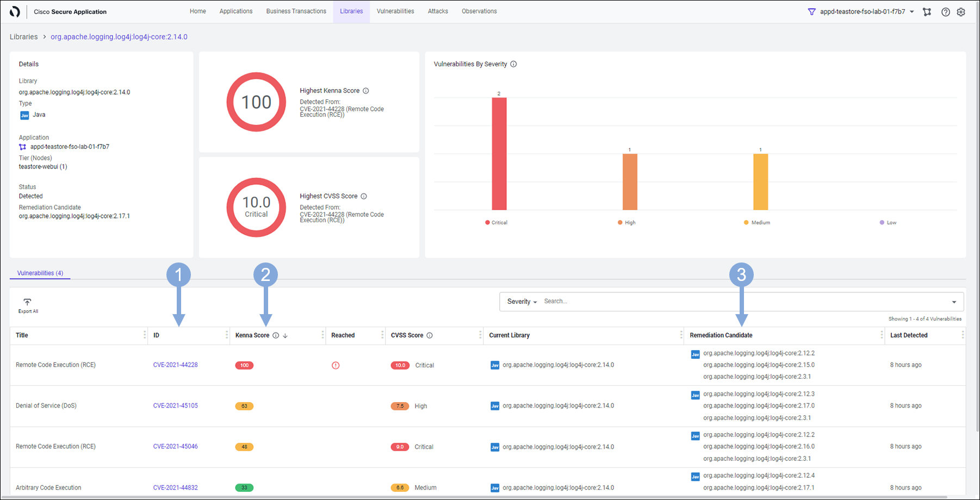
Task: Click the Cisco logo in top-left corner
Action: pos(15,11)
